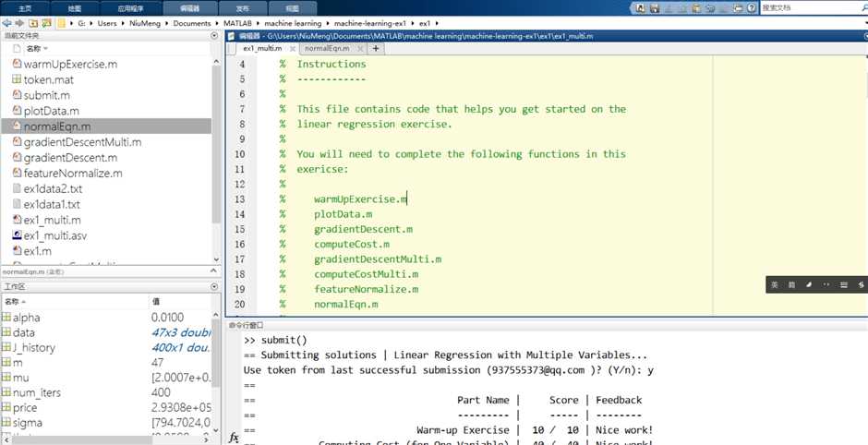Click the 英 input method indicator

(775, 284)
